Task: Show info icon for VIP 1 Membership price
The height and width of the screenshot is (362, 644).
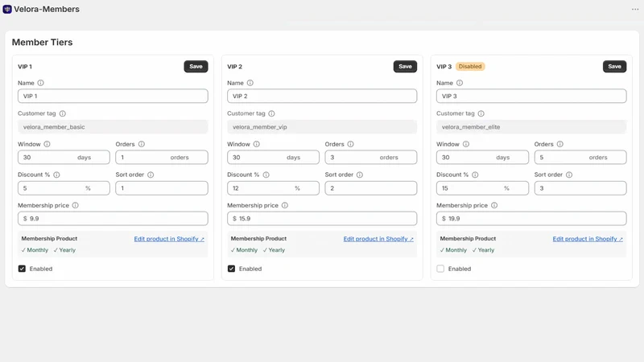Action: coord(75,205)
